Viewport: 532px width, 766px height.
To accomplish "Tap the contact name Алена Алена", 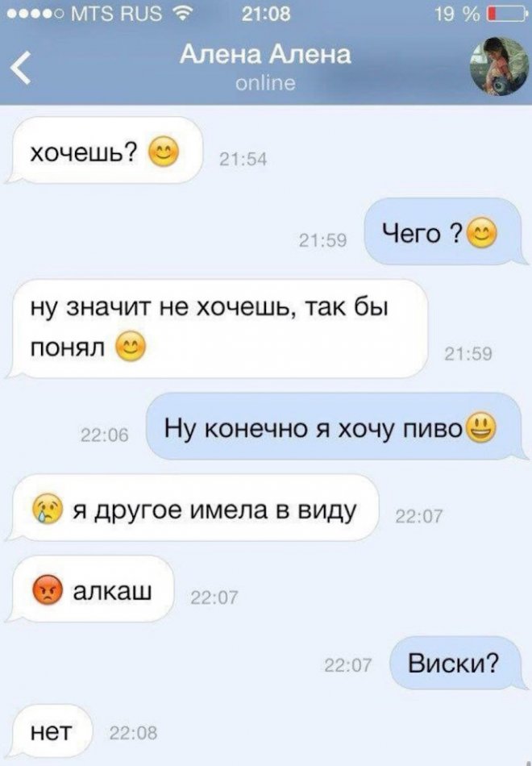I will (x=265, y=54).
